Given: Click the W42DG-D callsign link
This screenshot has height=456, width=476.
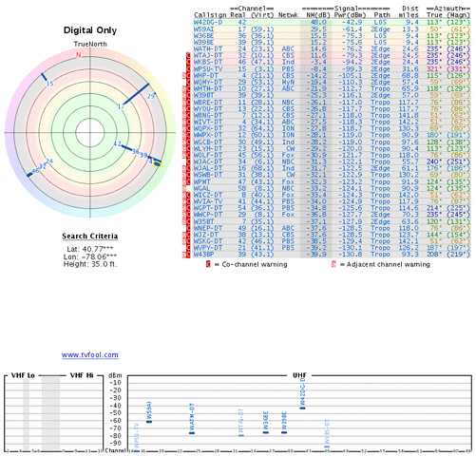Looking at the screenshot, I should pos(208,22).
